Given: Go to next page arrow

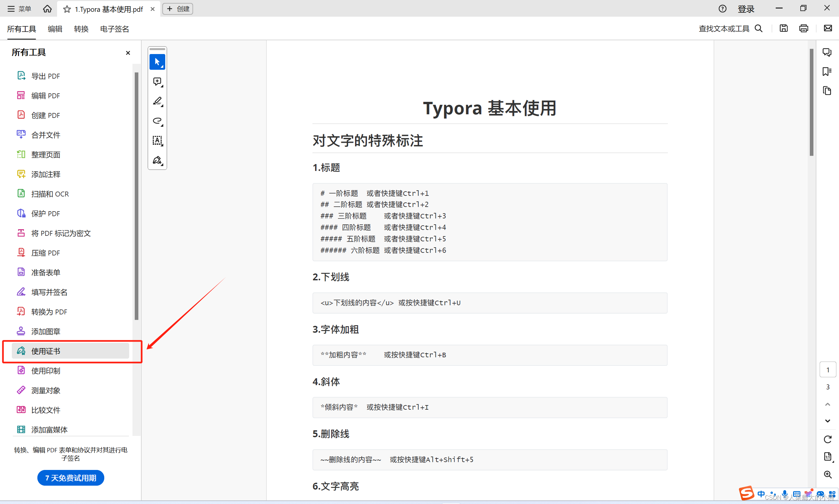Looking at the screenshot, I should [828, 421].
